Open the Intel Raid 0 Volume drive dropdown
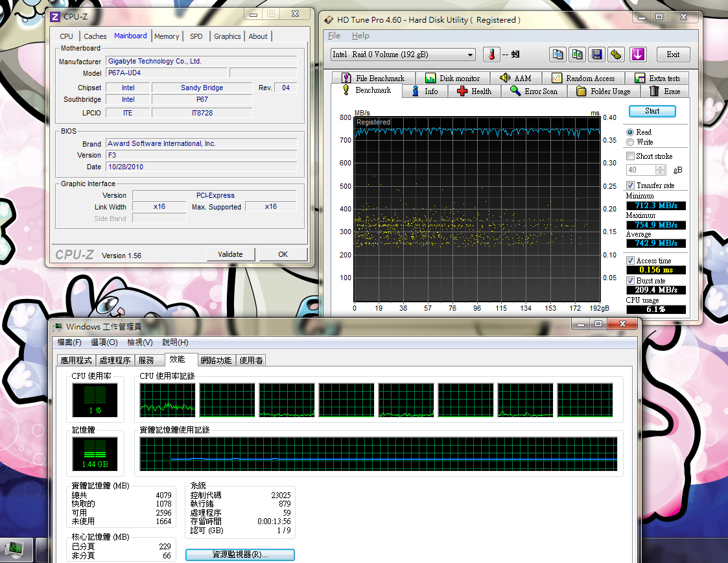Viewport: 728px width, 563px height. [403, 54]
